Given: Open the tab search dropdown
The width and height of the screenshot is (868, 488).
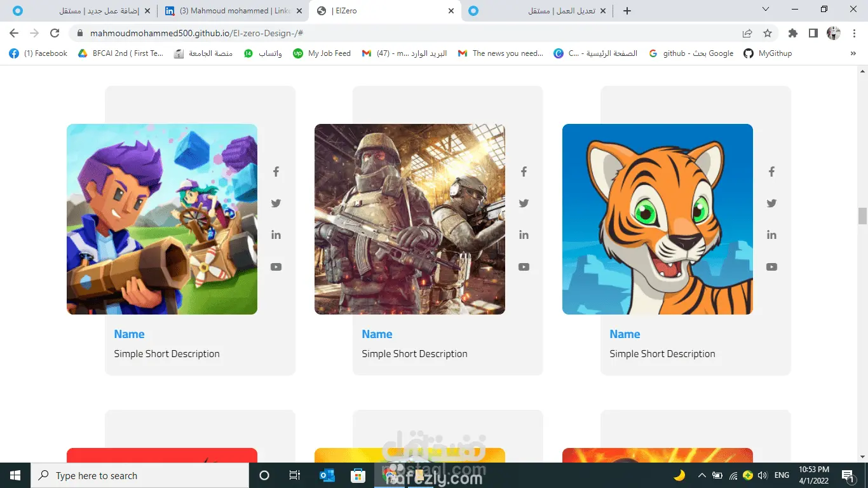Looking at the screenshot, I should pyautogui.click(x=766, y=10).
